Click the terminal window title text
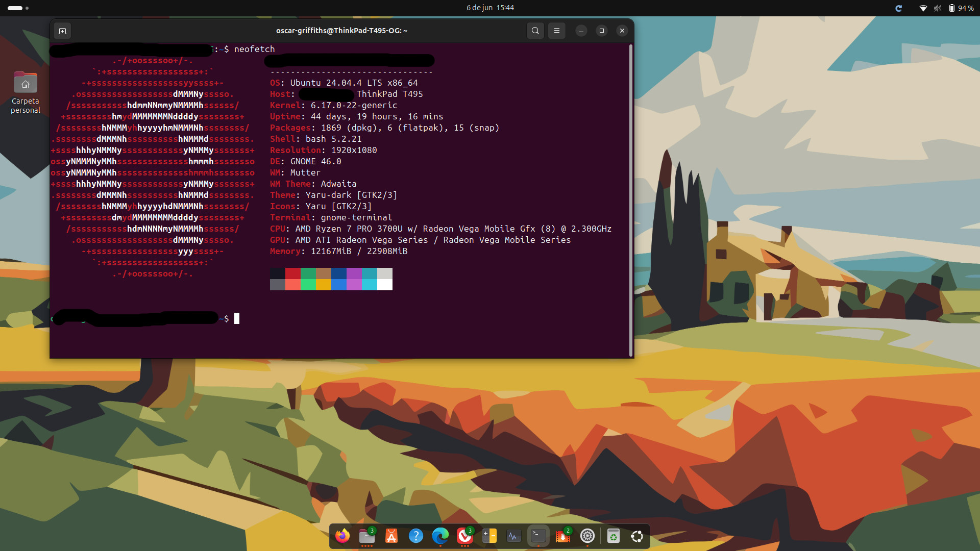Viewport: 980px width, 551px height. (x=342, y=31)
